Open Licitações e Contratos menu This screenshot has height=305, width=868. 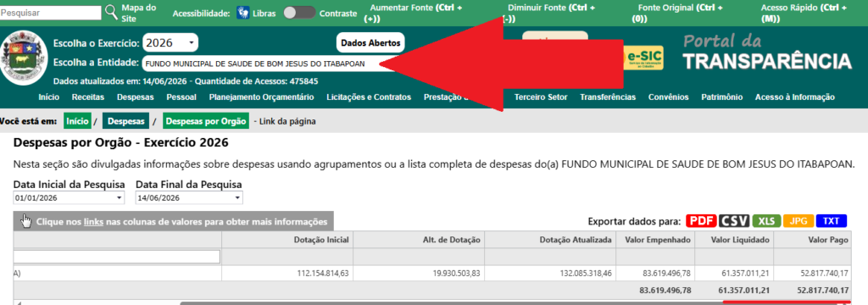[369, 97]
